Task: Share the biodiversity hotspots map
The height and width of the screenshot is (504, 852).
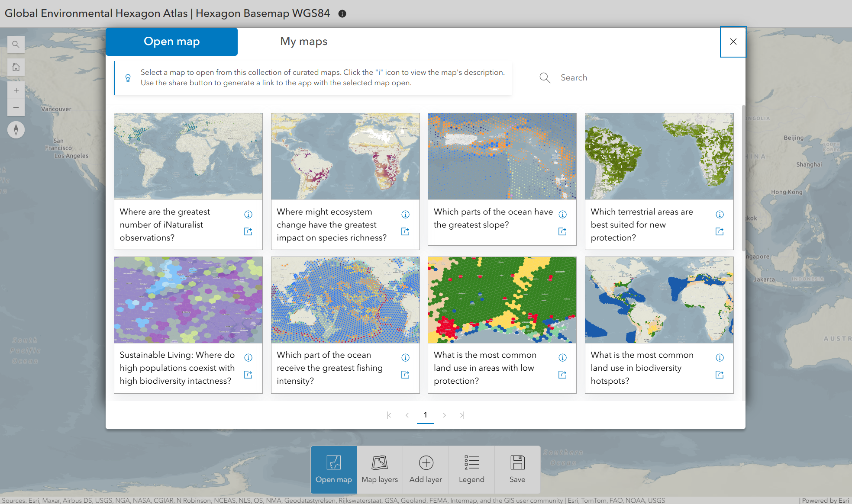Action: tap(720, 375)
